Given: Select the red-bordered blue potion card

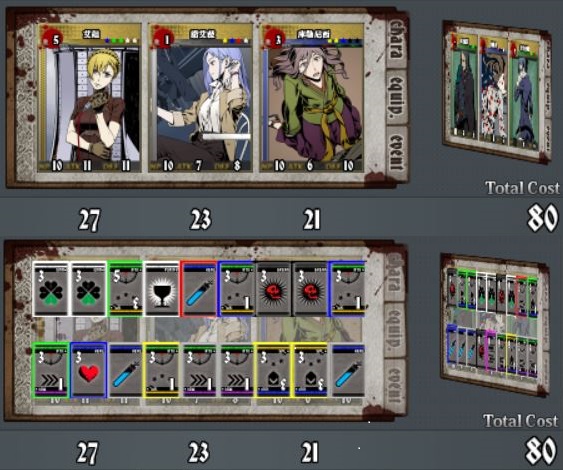Looking at the screenshot, I should point(199,289).
